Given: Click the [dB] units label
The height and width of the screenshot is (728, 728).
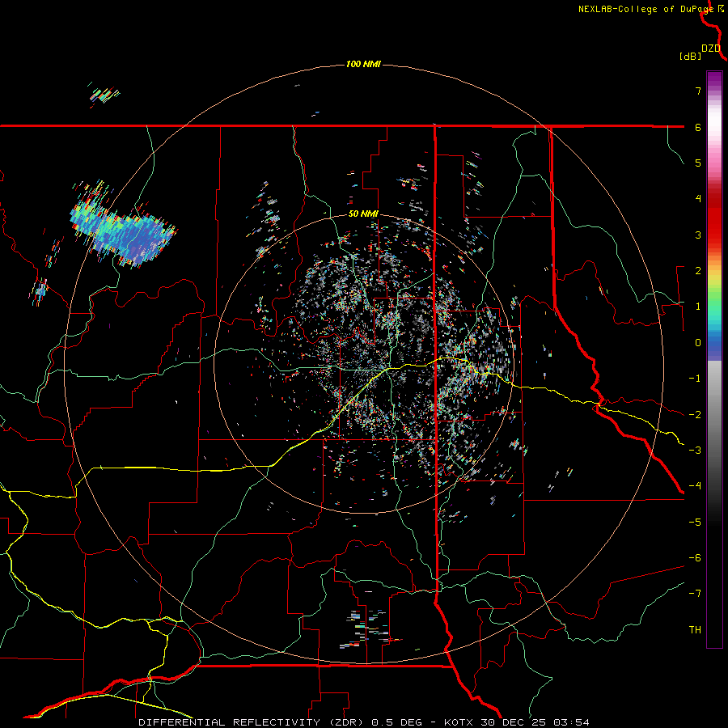Looking at the screenshot, I should coord(690,56).
